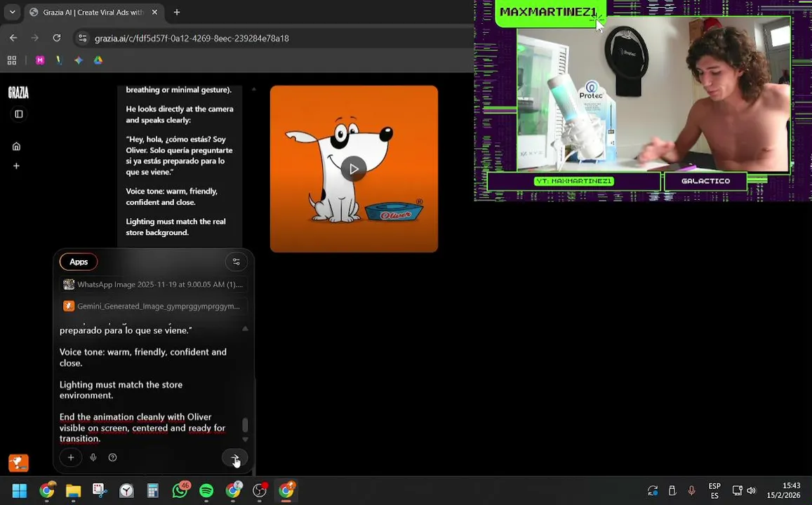The image size is (812, 505).
Task: Open the bookmark between M and Gemini
Action: (x=59, y=60)
